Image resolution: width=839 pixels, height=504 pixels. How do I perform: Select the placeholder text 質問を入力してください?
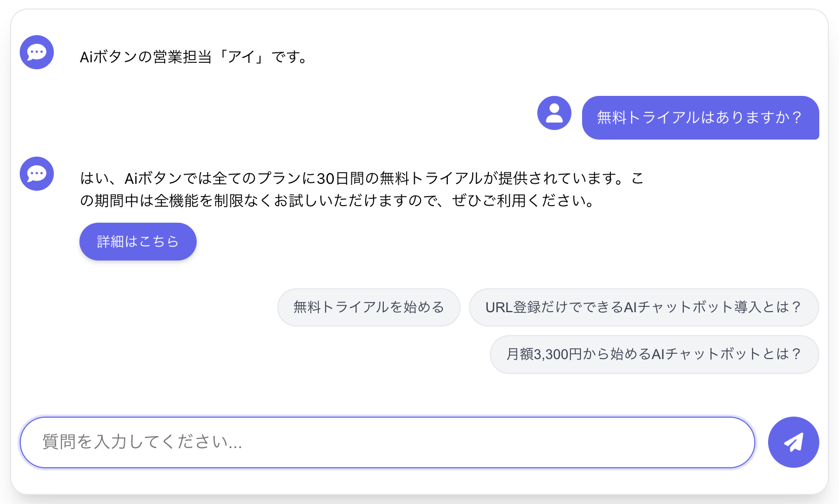click(141, 442)
